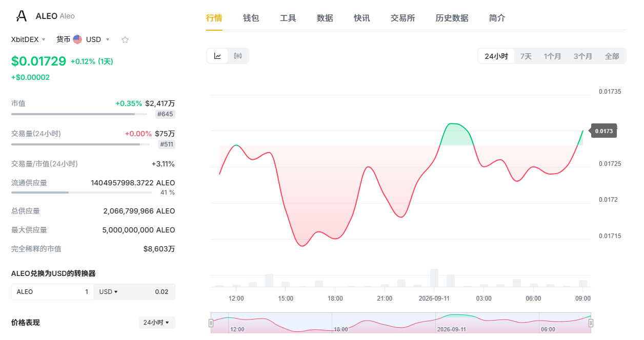Click the volume rank #511 badge

click(x=167, y=144)
